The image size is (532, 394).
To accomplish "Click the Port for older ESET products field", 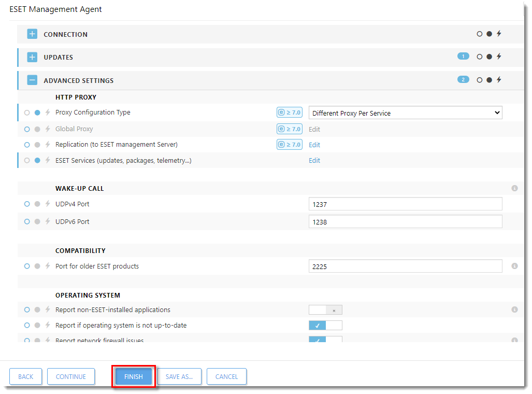I will 405,266.
